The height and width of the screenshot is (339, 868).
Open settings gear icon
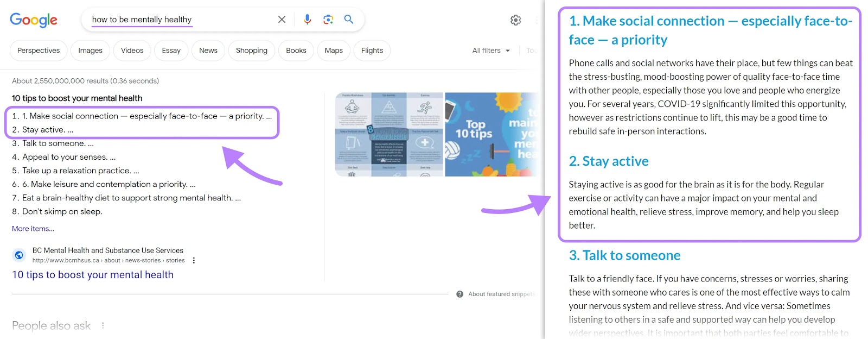coord(515,20)
